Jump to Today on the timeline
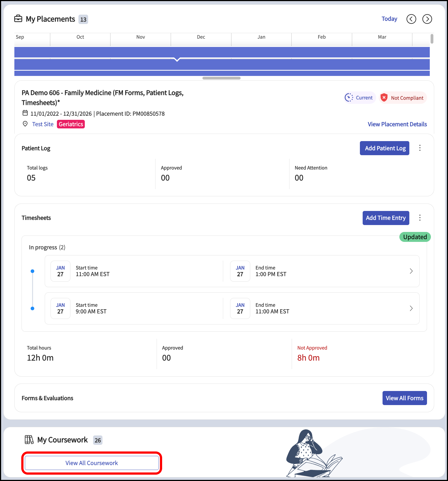The height and width of the screenshot is (481, 448). [389, 19]
